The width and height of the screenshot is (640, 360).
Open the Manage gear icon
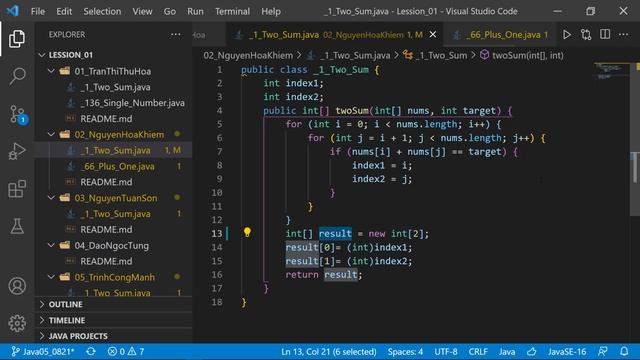tap(17, 323)
